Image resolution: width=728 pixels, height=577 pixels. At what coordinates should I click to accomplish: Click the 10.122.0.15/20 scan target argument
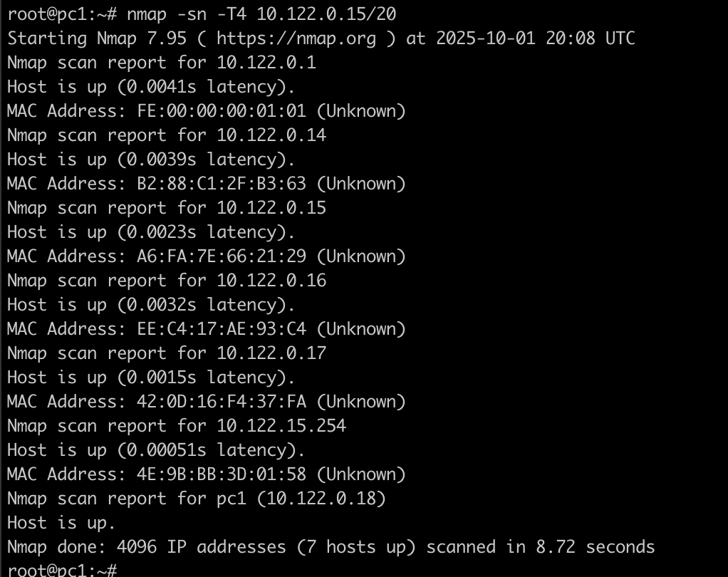pyautogui.click(x=326, y=14)
